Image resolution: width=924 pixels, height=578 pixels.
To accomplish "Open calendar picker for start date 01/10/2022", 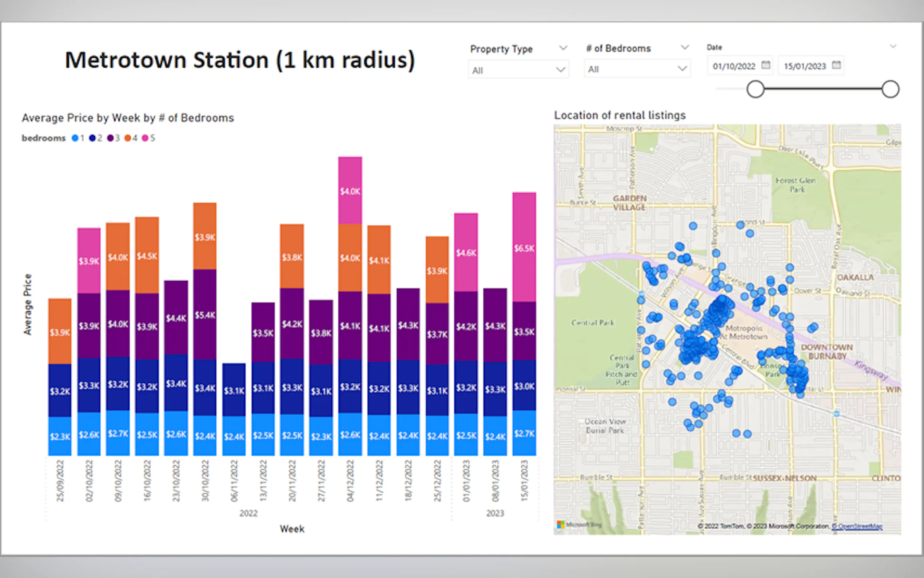I will 765,65.
